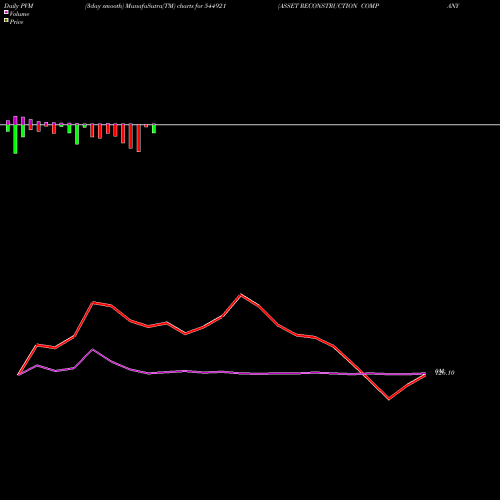The image size is (500, 500).
Task: Select the 'Volume' legend label
Action: [x=19, y=14]
